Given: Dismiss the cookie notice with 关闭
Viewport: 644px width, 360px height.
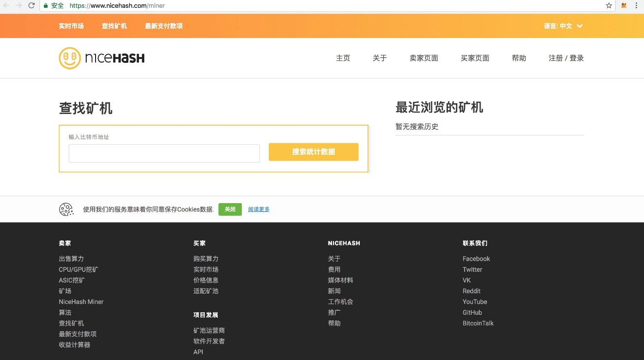Looking at the screenshot, I should pyautogui.click(x=230, y=209).
